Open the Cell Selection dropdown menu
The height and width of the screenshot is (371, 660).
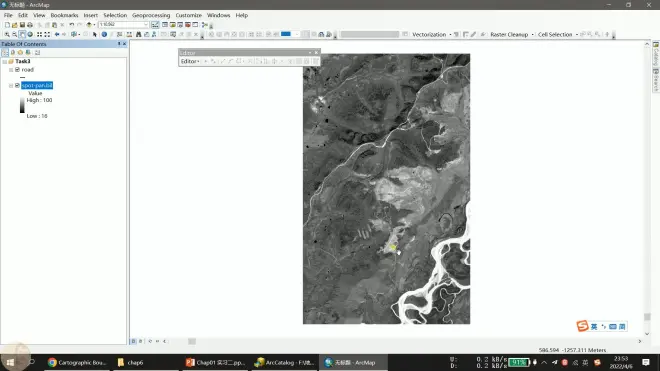(x=558, y=35)
